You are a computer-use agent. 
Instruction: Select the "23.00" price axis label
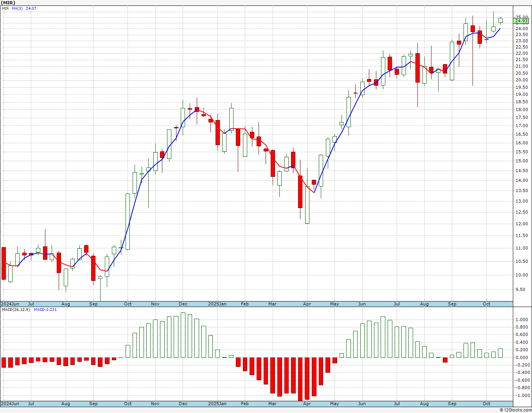[x=521, y=41]
